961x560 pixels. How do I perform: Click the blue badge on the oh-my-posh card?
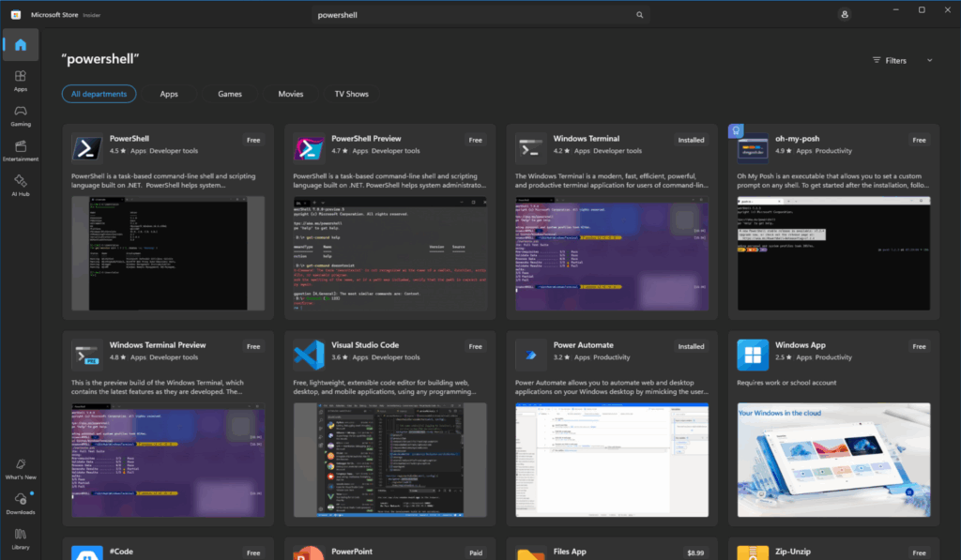736,130
